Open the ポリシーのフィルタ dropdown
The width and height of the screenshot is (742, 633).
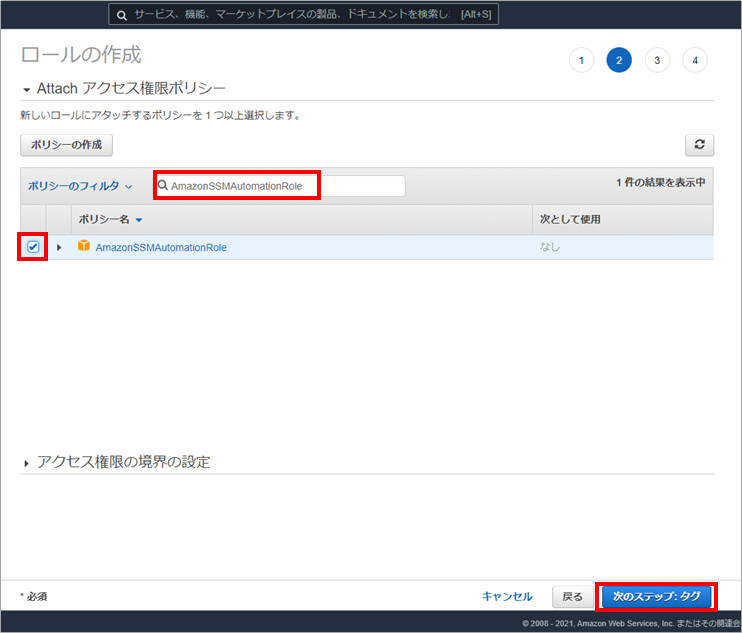pyautogui.click(x=80, y=186)
